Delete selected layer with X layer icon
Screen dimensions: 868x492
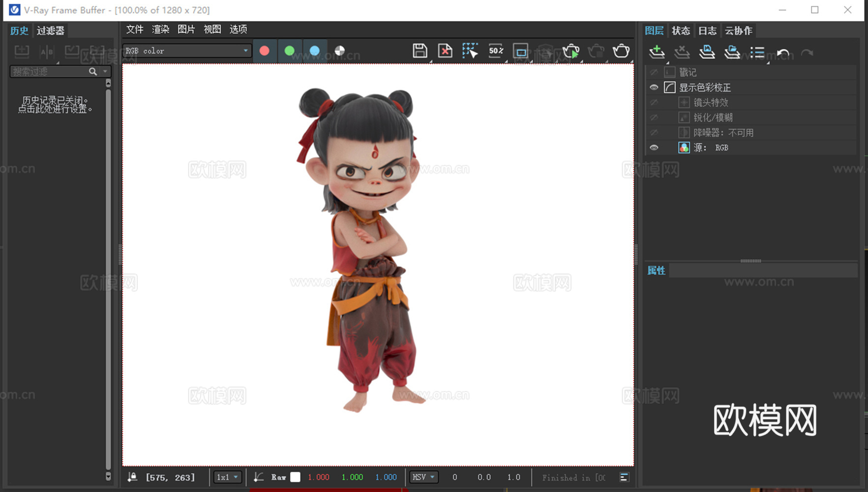click(682, 52)
